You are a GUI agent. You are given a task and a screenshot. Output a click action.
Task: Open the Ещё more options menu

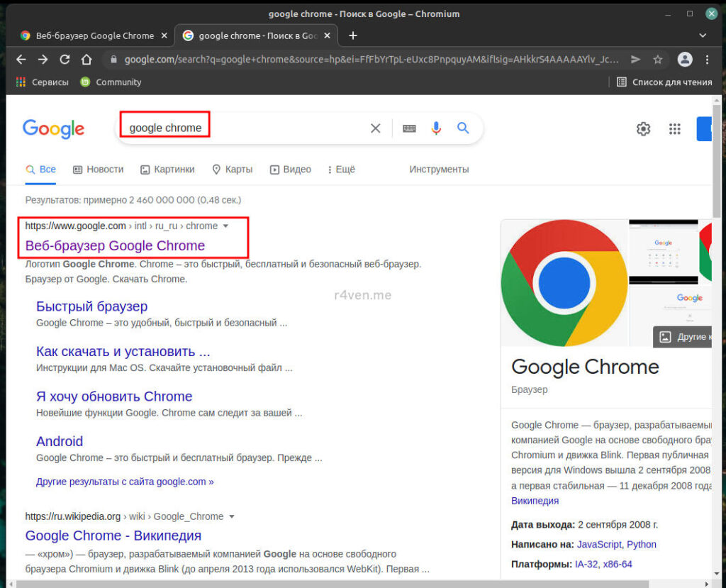(341, 170)
